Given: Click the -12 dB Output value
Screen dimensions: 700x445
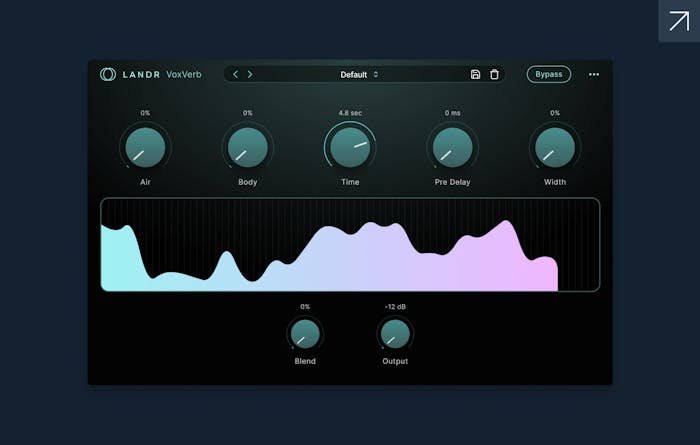Looking at the screenshot, I should coord(395,307).
